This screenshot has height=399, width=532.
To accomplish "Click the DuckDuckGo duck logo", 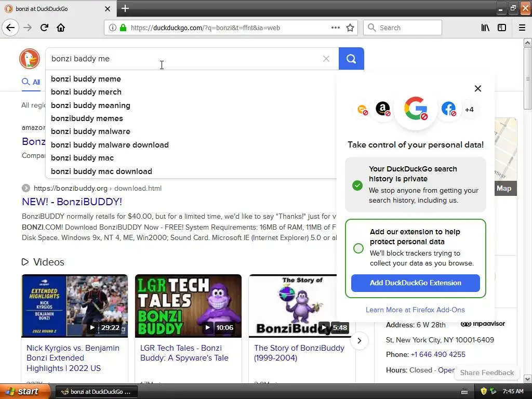I will (30, 58).
